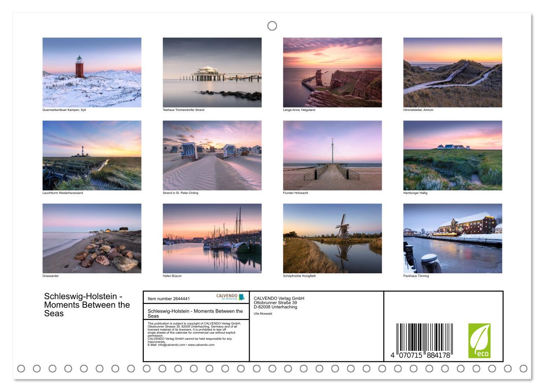
Task: Open the Schöpfmühle Honigfleth windmill photo
Action: [332, 238]
